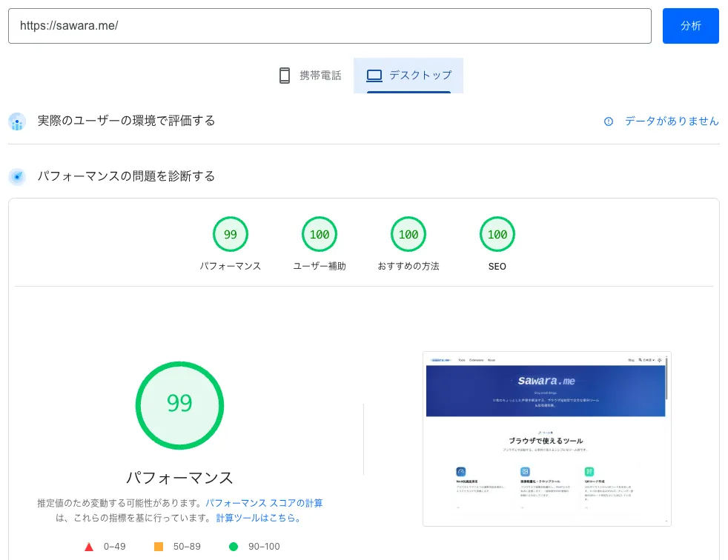The image size is (728, 560).
Task: Click the red triangle 0–49 legend icon
Action: [x=89, y=547]
